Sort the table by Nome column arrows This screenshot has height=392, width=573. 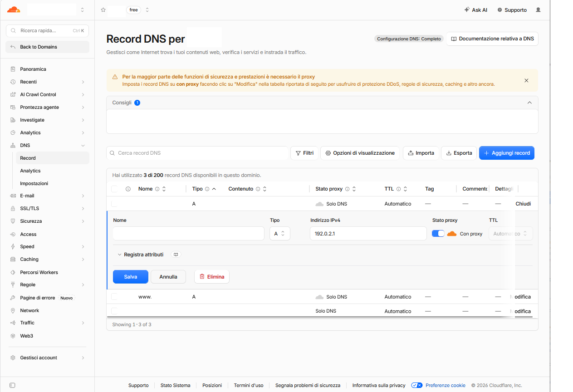(164, 189)
